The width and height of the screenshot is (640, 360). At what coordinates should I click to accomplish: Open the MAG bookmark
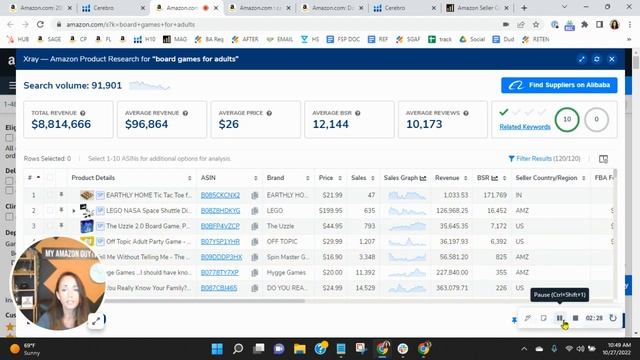tap(175, 39)
